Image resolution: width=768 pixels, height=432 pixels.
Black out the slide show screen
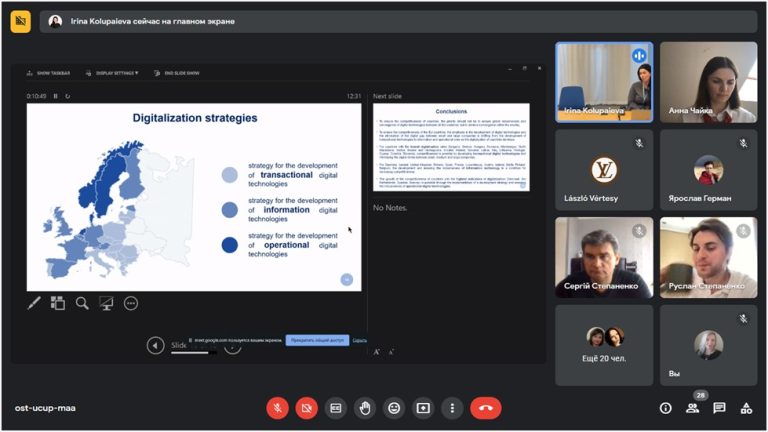click(106, 303)
